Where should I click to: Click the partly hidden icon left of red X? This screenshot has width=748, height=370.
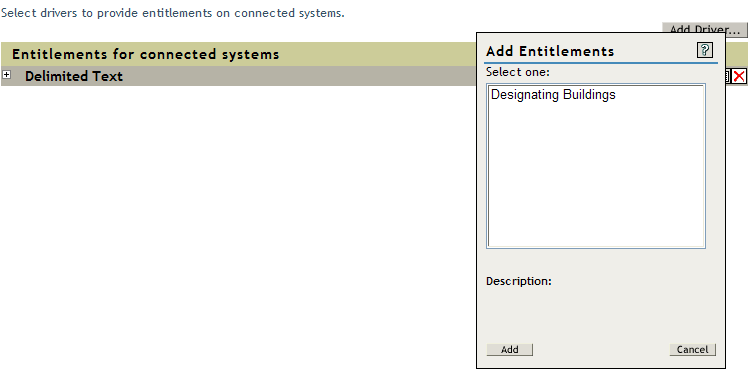coord(728,76)
